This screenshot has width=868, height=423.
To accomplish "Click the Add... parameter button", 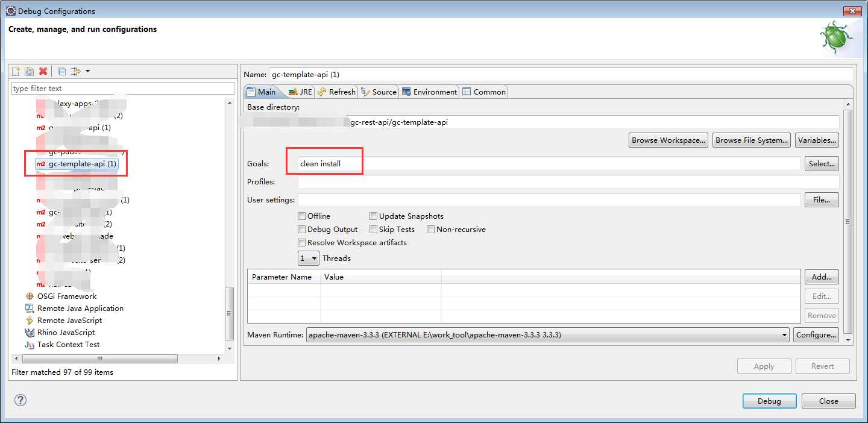I will (x=822, y=277).
